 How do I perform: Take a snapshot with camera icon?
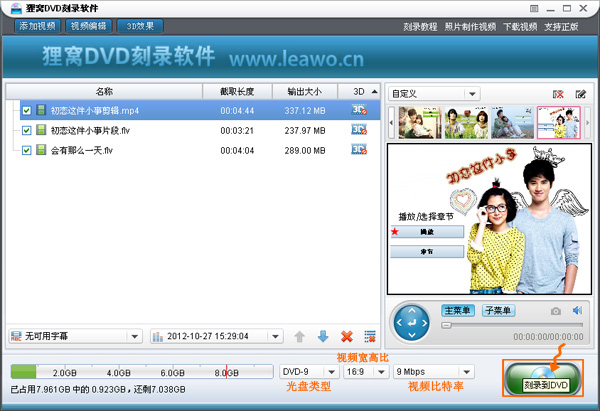pyautogui.click(x=556, y=311)
